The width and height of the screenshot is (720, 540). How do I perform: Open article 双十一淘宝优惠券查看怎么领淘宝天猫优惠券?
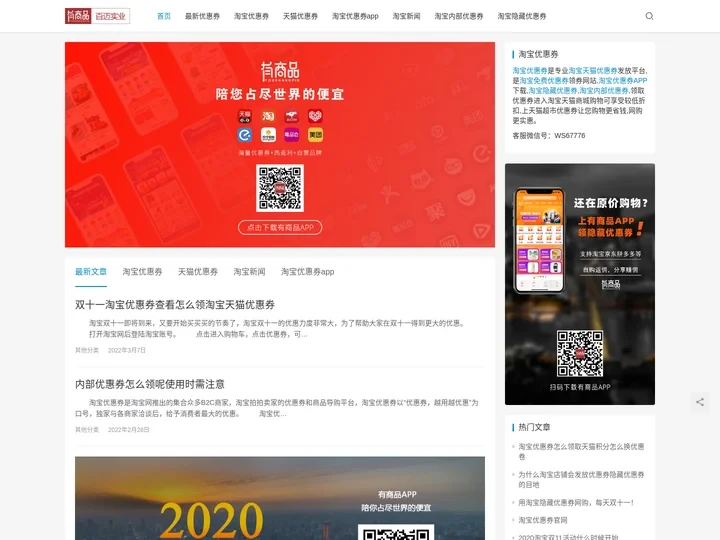[175, 304]
